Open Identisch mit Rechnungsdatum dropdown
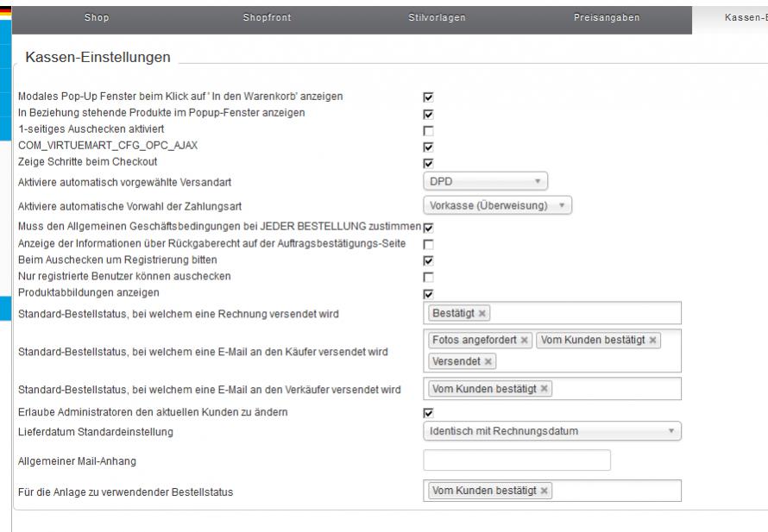 click(552, 431)
